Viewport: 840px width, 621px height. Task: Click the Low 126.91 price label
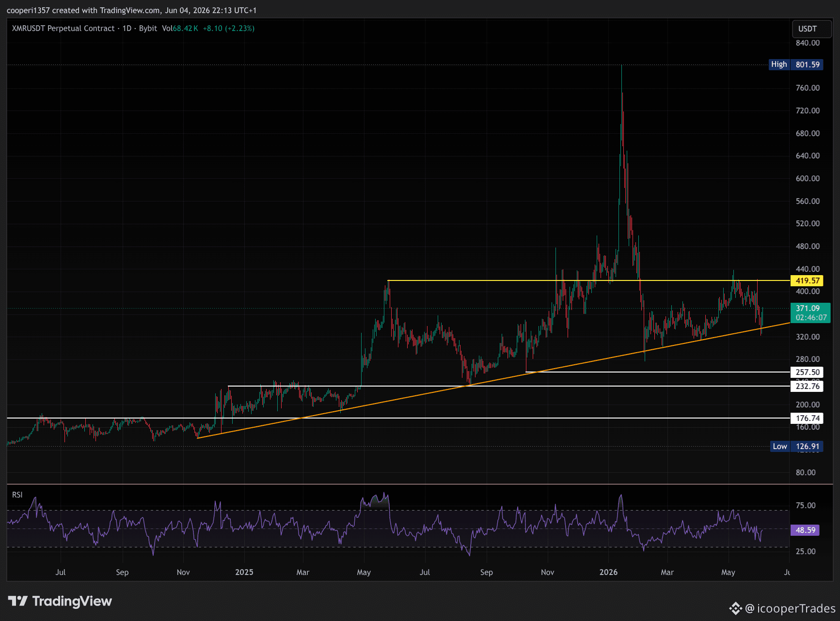[x=796, y=446]
